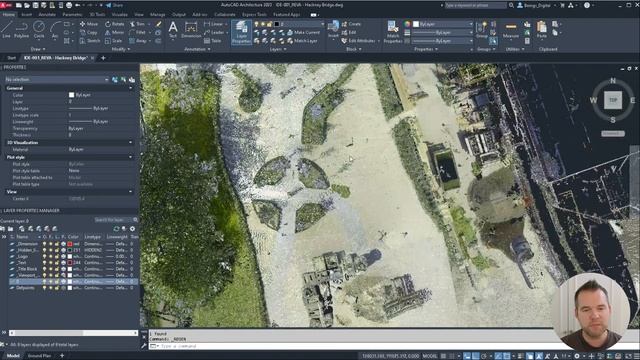Toggle lock for _Logo layer
The image size is (640, 360).
point(57,256)
